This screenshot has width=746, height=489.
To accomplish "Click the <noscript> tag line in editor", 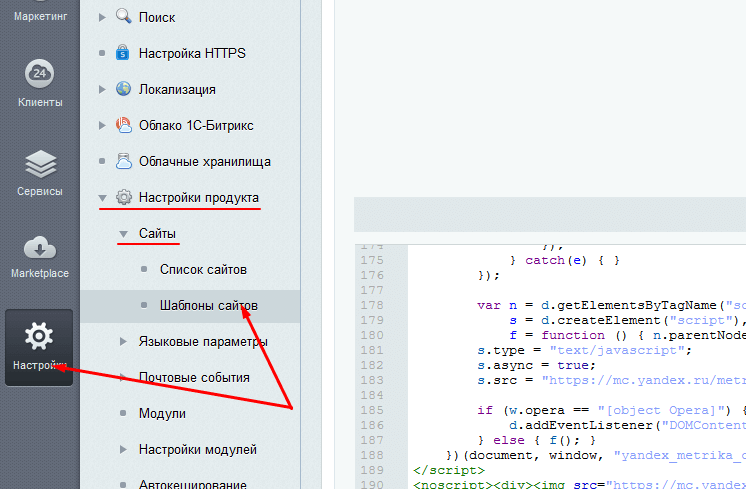I will (579, 484).
